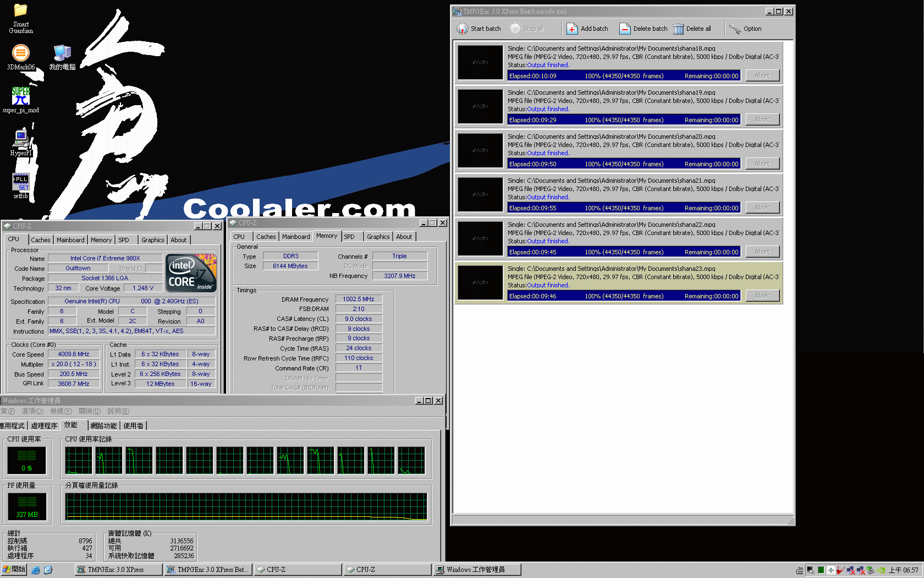This screenshot has width=924, height=578.
Task: Open the 關機(U) menu in Task Manager
Action: coord(90,411)
